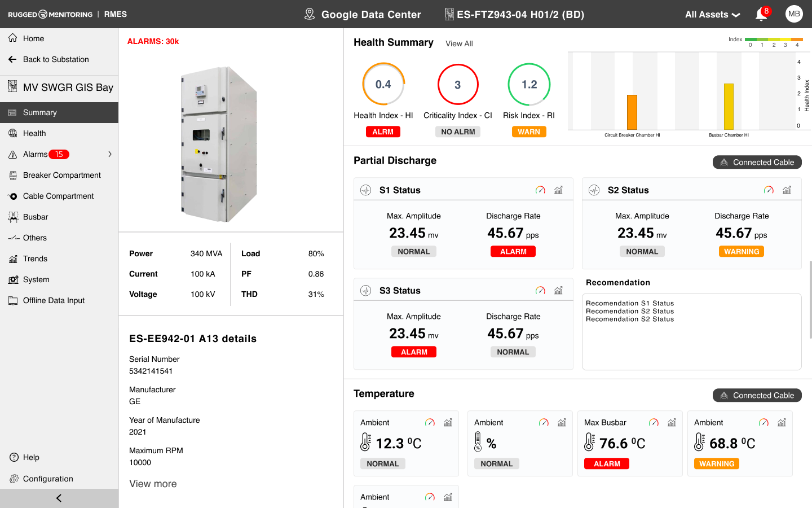Click the Partial Discharge Connected Cable button
This screenshot has height=508, width=812.
pyautogui.click(x=757, y=162)
